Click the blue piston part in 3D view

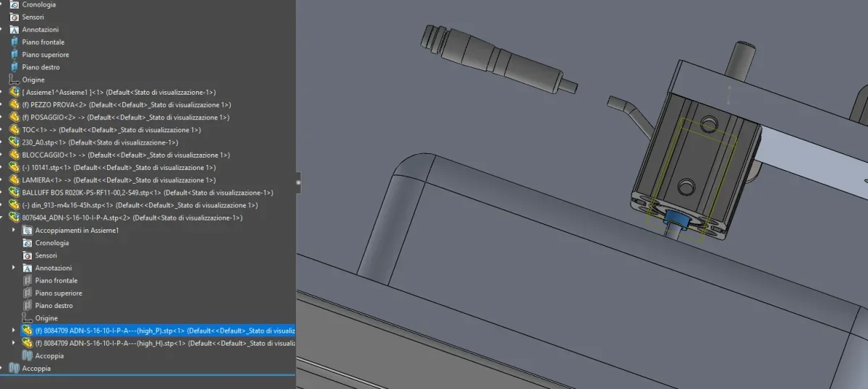(676, 218)
